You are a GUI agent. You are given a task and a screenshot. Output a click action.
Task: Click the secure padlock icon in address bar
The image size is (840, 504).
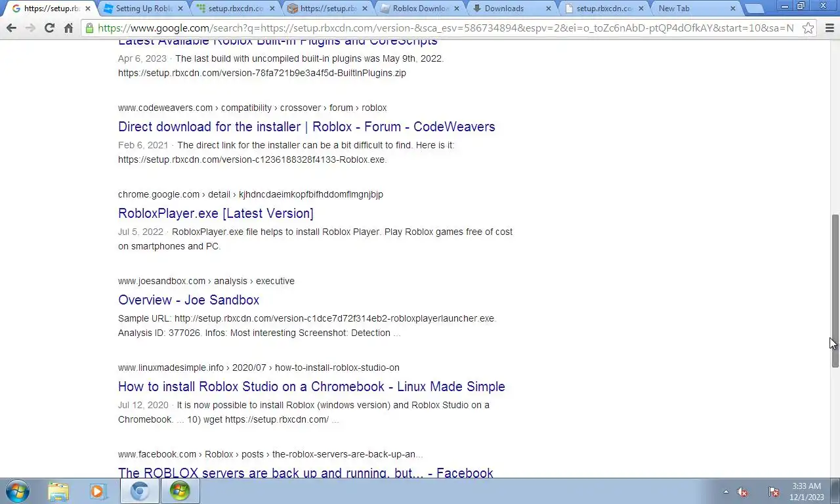90,28
